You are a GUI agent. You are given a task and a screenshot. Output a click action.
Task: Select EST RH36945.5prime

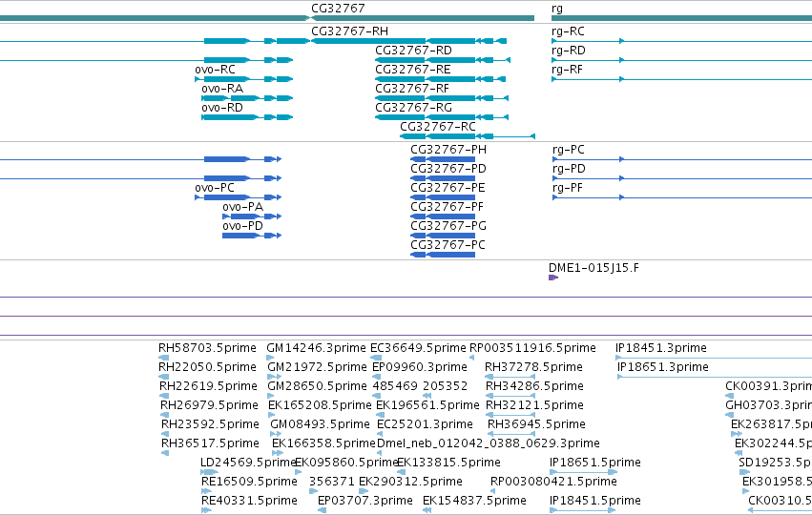pyautogui.click(x=511, y=434)
